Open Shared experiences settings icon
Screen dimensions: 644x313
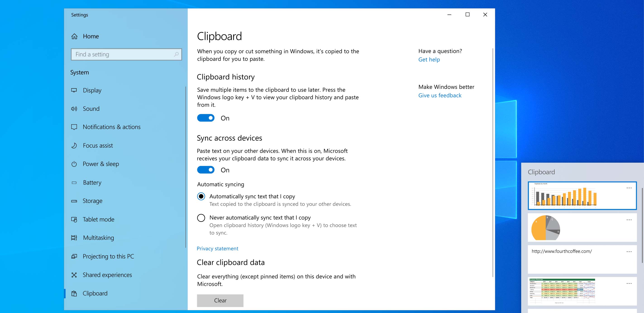[74, 274]
